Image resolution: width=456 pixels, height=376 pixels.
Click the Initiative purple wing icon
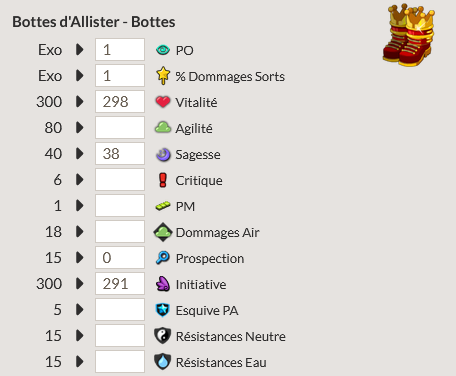(x=163, y=284)
